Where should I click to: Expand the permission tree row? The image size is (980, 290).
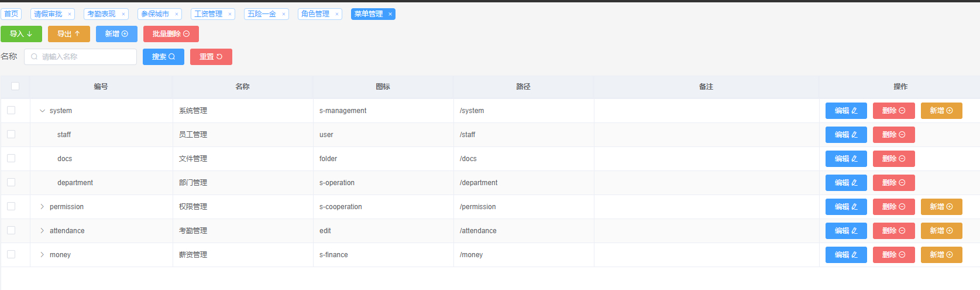coord(42,207)
